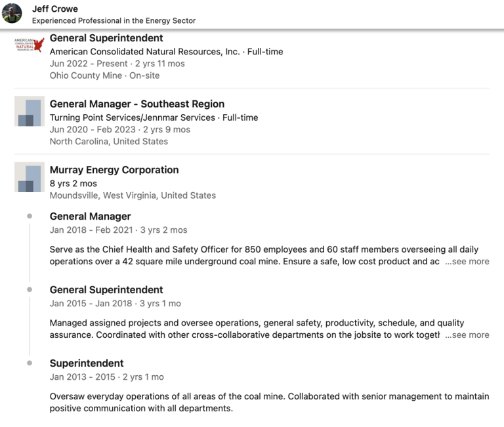
Task: Click American Consolidated Natural Resources, Inc. company name
Action: (x=144, y=51)
